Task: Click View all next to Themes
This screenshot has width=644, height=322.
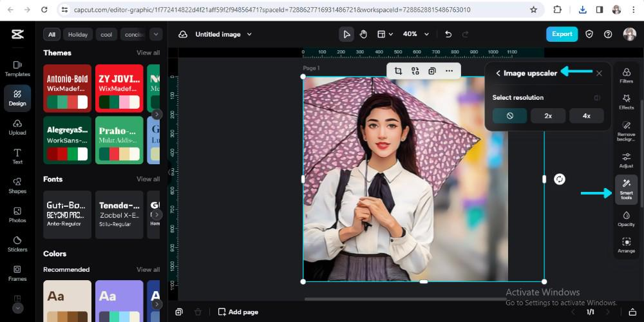Action: click(x=148, y=53)
